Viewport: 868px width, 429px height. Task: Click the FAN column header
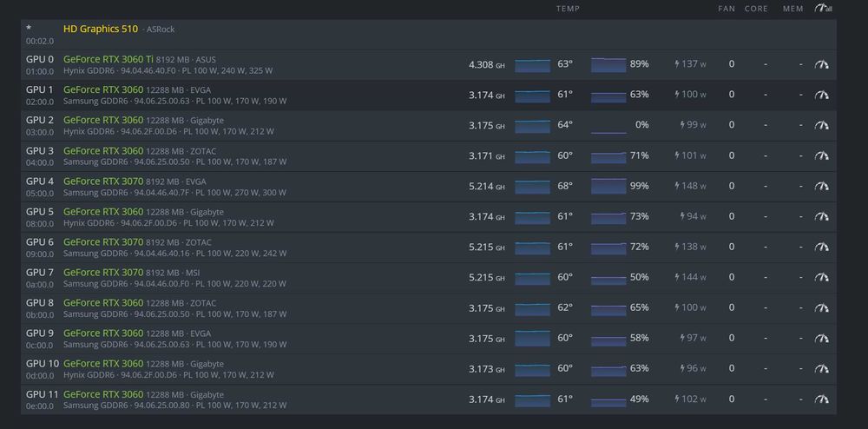click(727, 9)
